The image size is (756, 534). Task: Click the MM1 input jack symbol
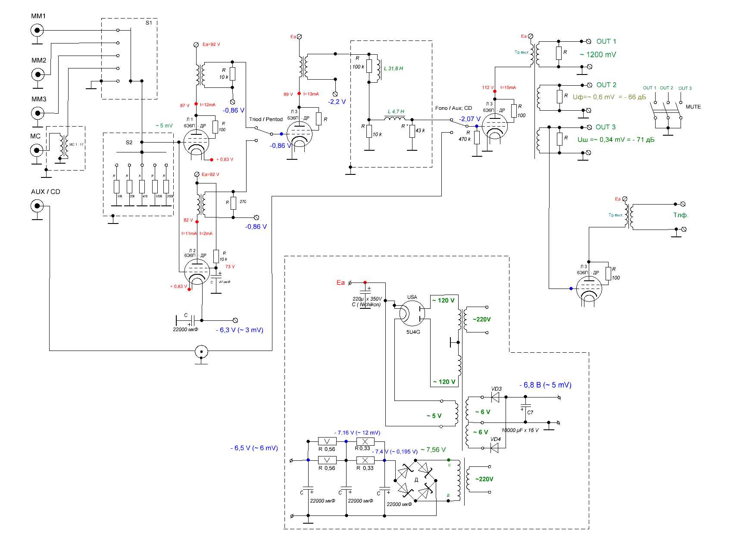(37, 30)
